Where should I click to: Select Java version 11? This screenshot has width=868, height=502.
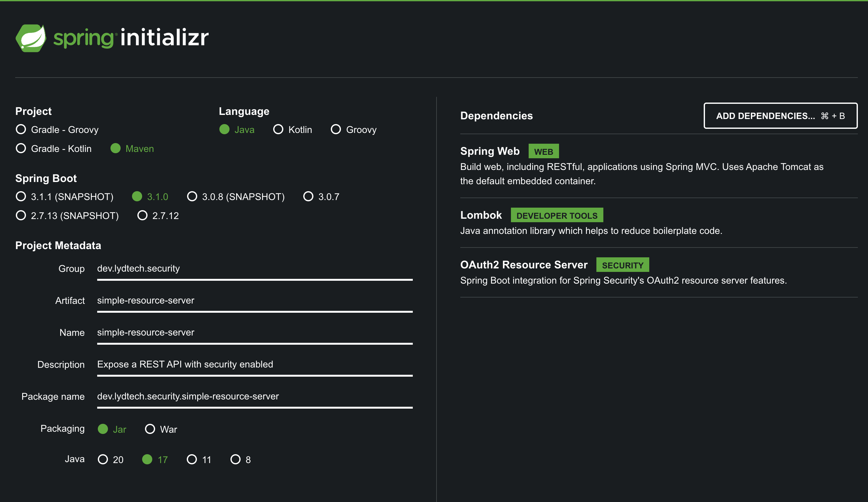[x=199, y=459]
